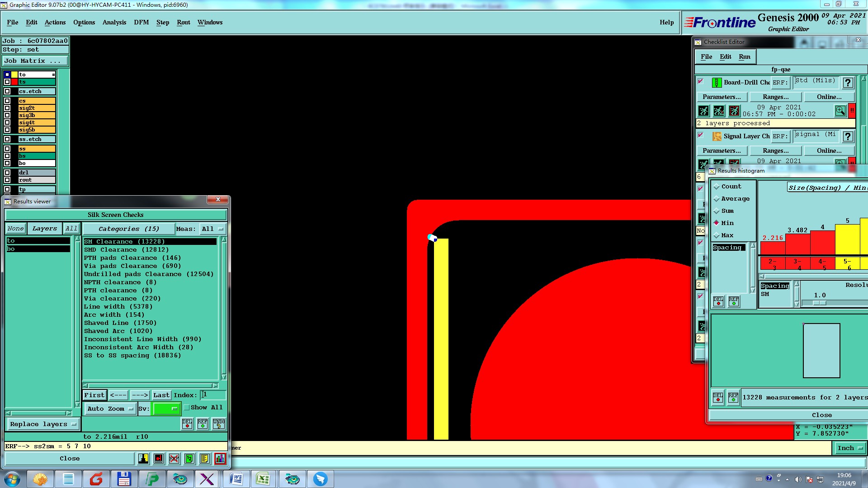Select the Count radio option in histogram
This screenshot has width=868, height=488.
(x=717, y=187)
